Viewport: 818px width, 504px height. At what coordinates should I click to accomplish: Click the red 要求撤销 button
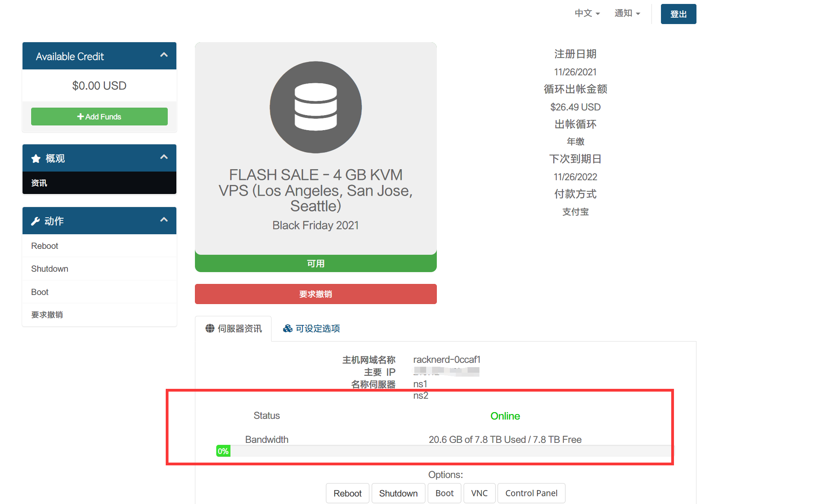coord(316,294)
